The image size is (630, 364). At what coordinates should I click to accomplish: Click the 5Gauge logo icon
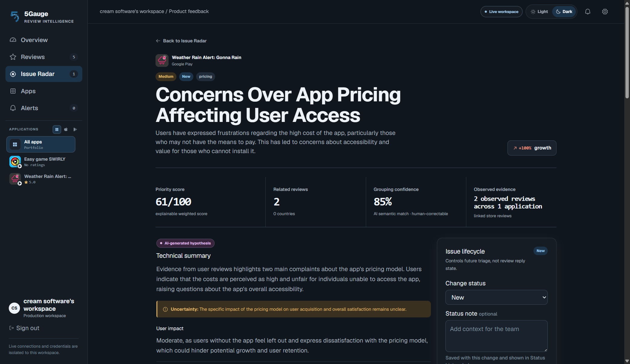pos(15,17)
